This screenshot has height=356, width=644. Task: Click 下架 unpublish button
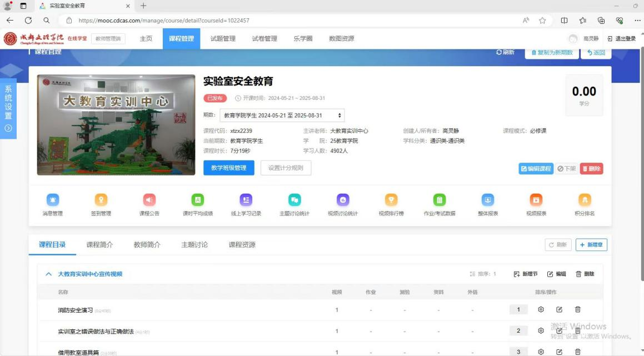[x=567, y=169]
